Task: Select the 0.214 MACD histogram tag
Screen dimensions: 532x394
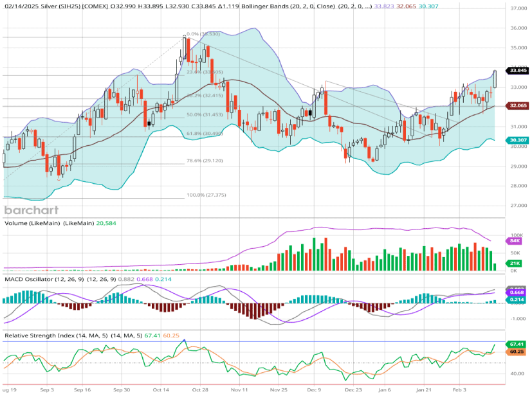Action: pos(517,300)
